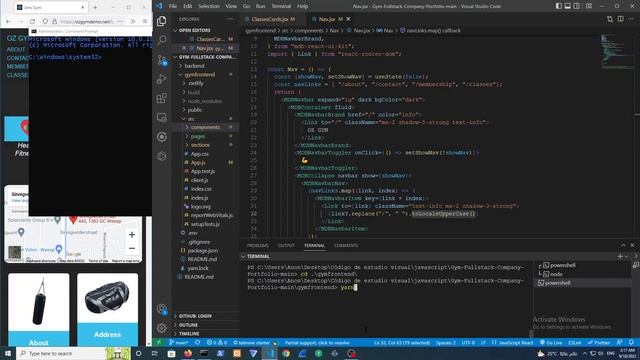This screenshot has height=360, width=640.
Task: Open the Run and Debug view
Action: click(x=162, y=79)
